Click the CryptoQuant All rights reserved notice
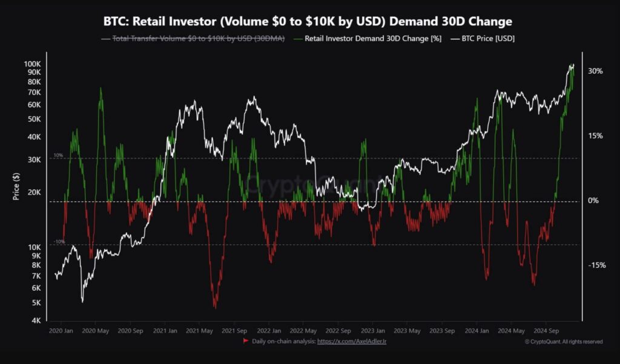The height and width of the screenshot is (364, 620). 563,342
